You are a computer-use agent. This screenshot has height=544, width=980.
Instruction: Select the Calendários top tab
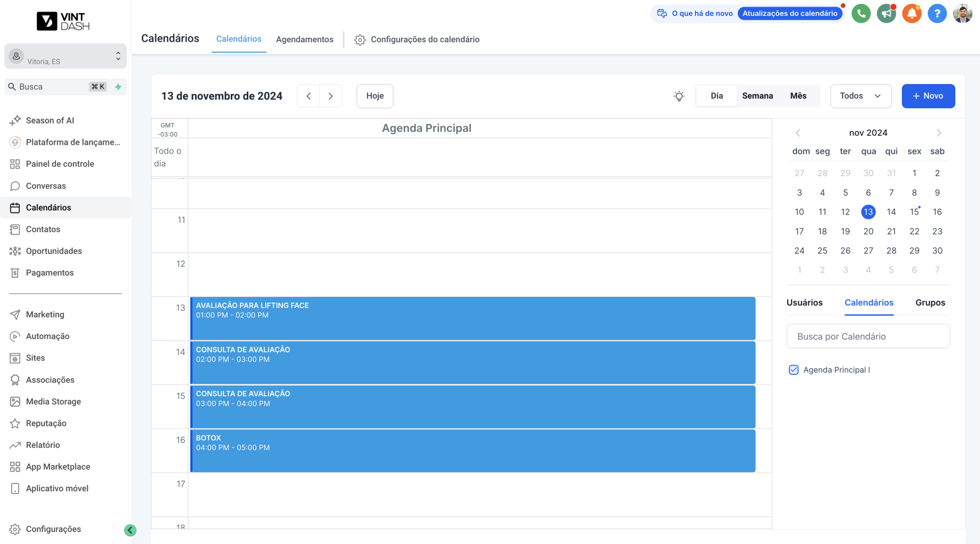pos(239,39)
